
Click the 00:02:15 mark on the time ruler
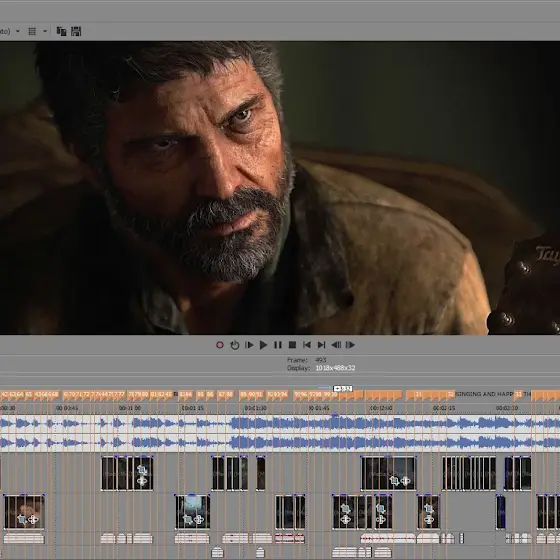tap(444, 408)
